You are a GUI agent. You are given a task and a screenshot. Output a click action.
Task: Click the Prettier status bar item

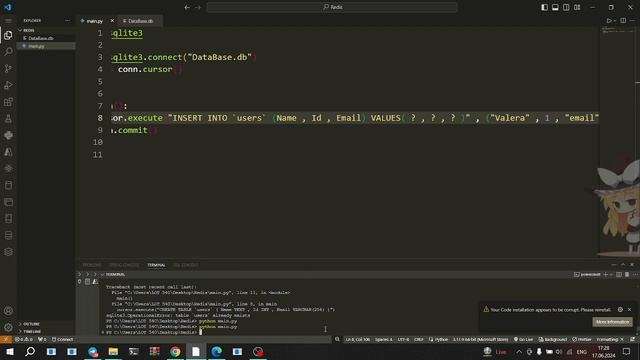(x=582, y=340)
